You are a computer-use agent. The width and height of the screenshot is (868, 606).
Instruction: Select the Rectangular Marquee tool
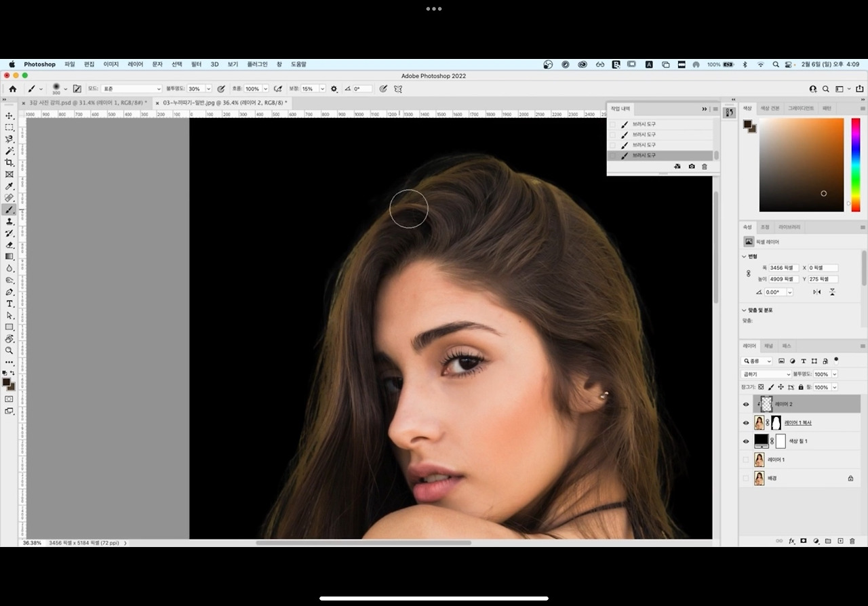click(9, 127)
